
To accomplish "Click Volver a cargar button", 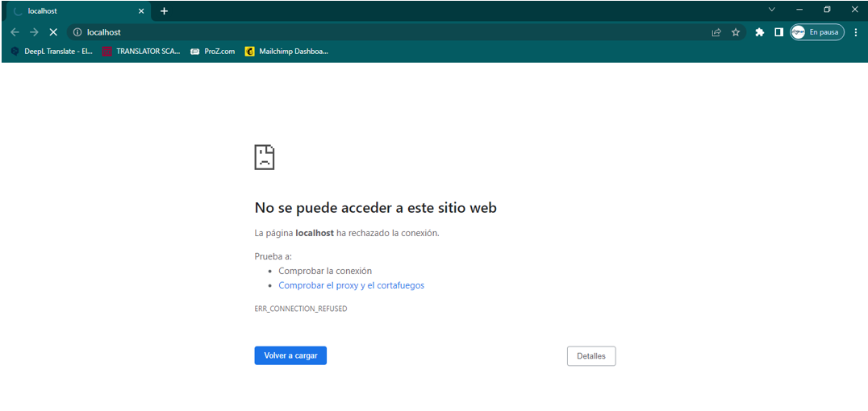I will click(290, 355).
